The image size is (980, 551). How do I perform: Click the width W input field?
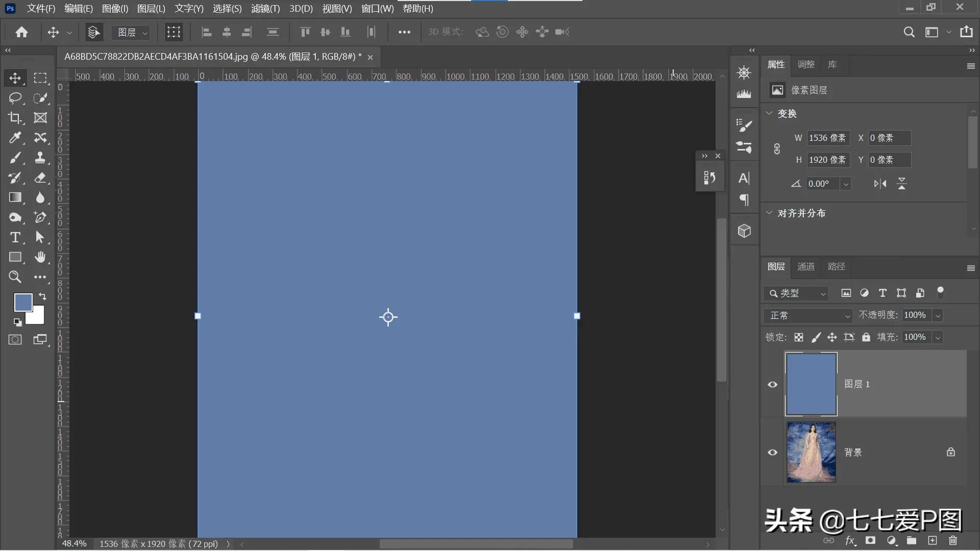(x=827, y=138)
